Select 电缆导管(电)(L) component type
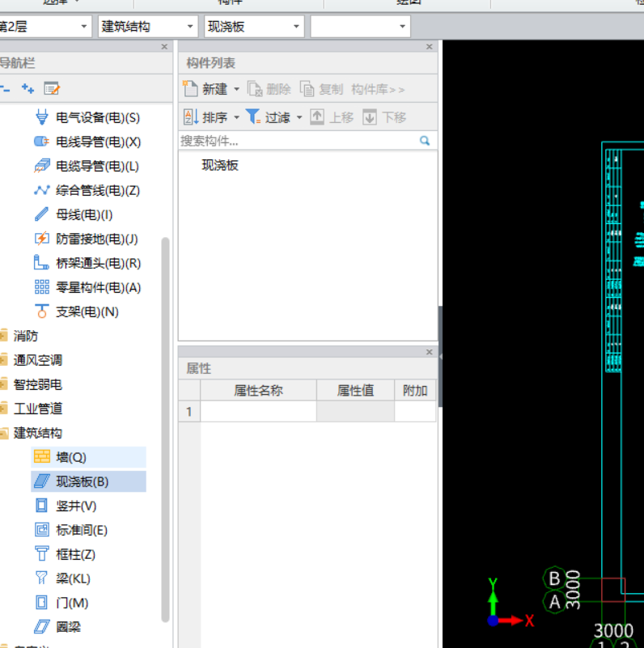The height and width of the screenshot is (648, 644). click(x=87, y=166)
